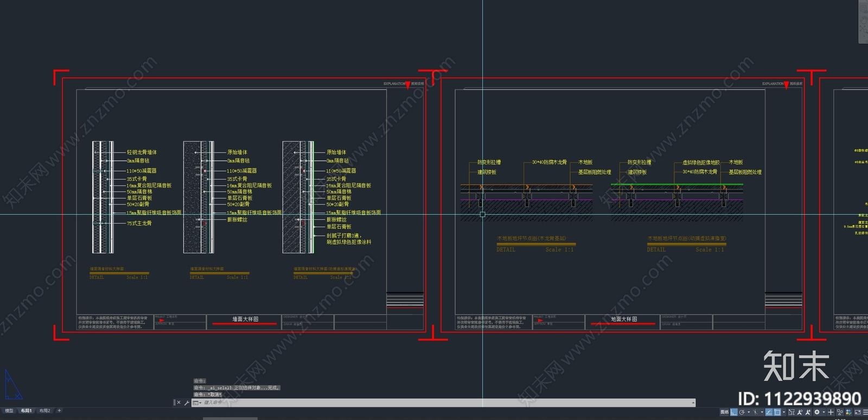Screen dimensions: 868x420
Task: Click the 命令: *取消* history line
Action: pos(208,394)
